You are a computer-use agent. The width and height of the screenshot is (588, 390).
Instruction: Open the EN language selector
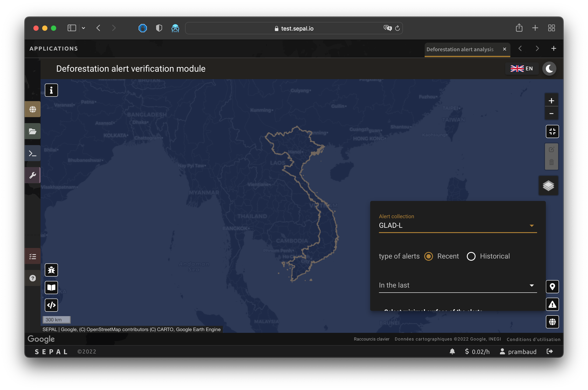[x=521, y=69]
